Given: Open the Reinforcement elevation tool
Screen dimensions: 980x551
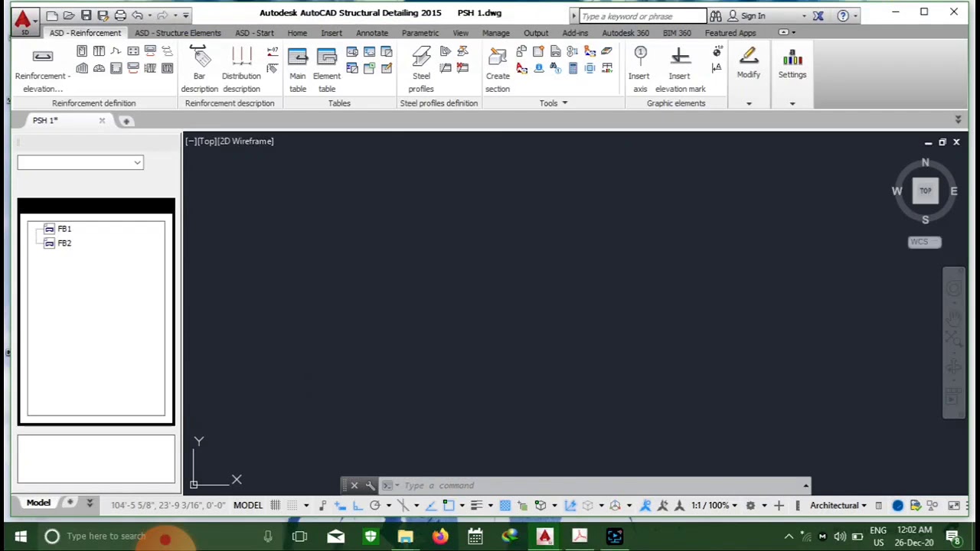Looking at the screenshot, I should pyautogui.click(x=43, y=70).
